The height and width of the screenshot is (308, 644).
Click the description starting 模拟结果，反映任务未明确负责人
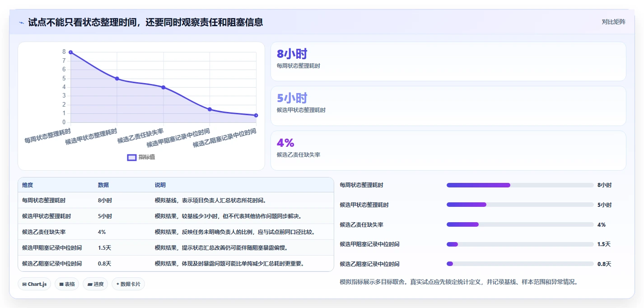tap(234, 232)
